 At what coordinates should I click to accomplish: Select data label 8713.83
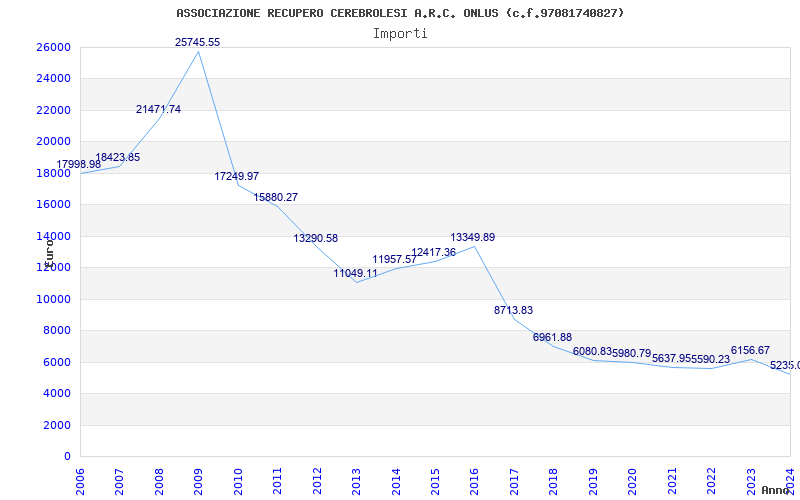click(x=513, y=310)
